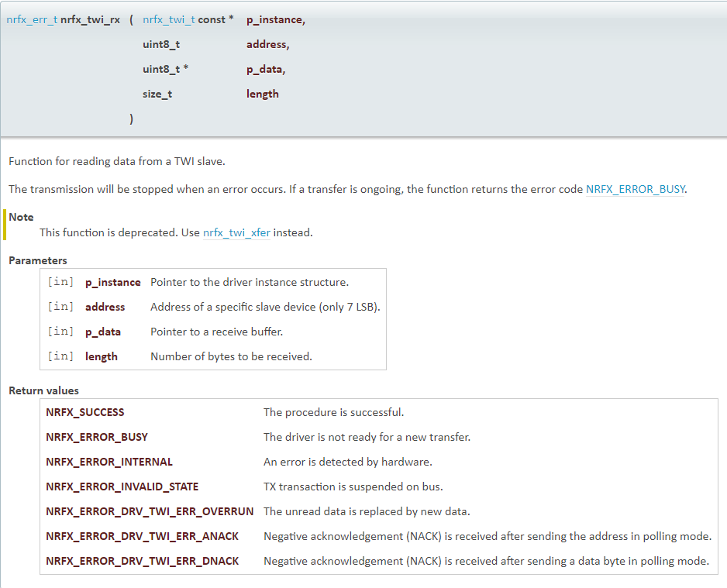727x588 pixels.
Task: Click NRFX_SUCCESS in return values
Action: coord(85,412)
